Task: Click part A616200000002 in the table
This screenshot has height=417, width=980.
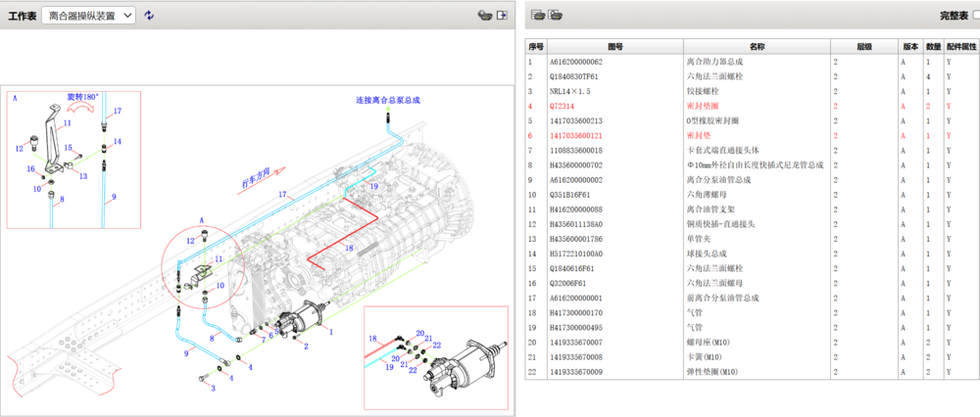Action: 576,180
